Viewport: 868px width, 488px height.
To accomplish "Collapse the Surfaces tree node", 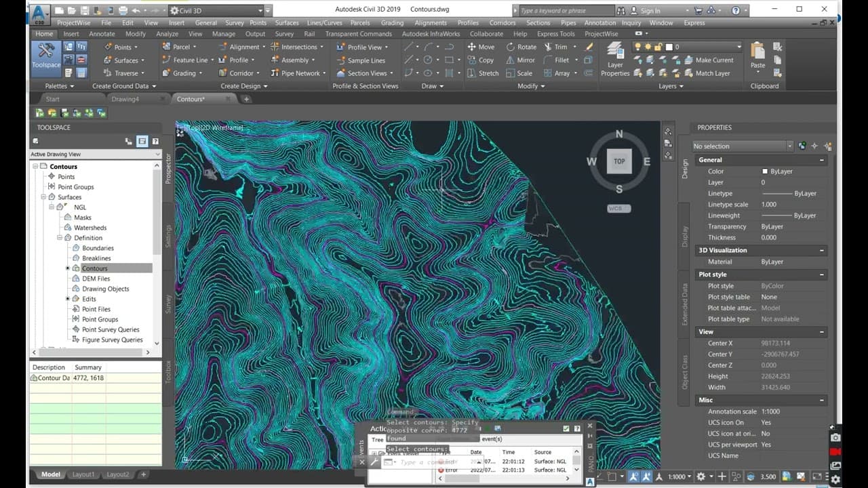I will coord(43,197).
